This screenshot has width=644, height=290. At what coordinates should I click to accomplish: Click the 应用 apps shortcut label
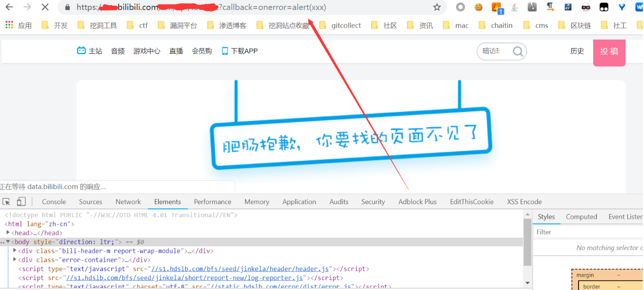click(25, 25)
